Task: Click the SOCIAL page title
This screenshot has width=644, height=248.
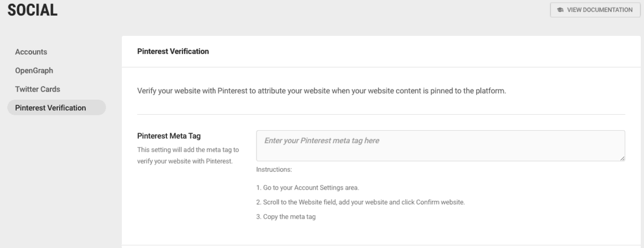Action: (32, 10)
